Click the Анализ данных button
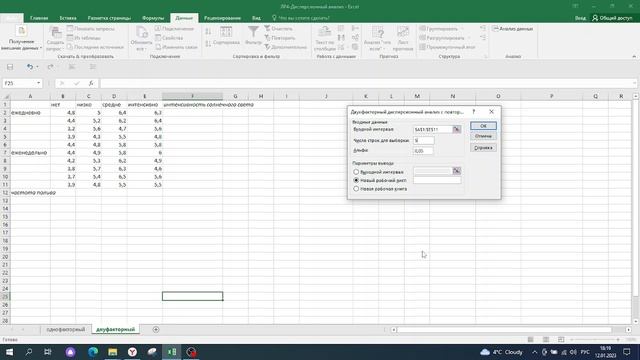640x360 pixels. pos(513,29)
